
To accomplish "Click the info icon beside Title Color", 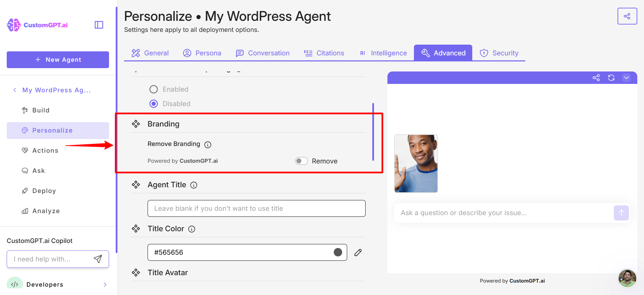I will [192, 229].
